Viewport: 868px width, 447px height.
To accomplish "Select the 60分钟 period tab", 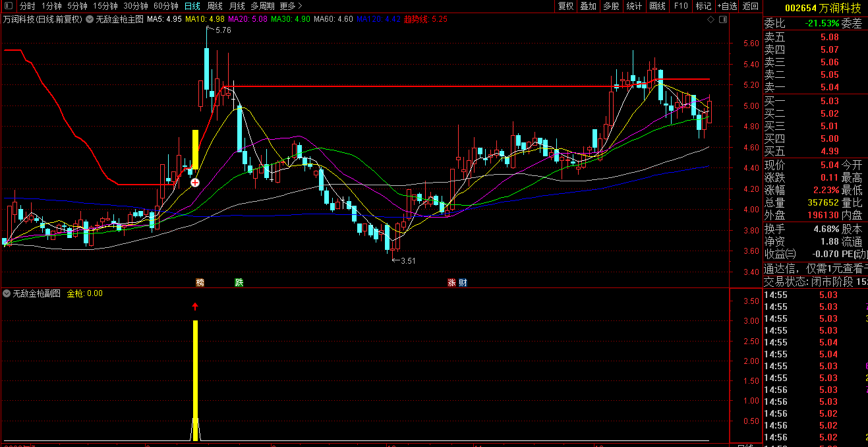I will [x=166, y=6].
